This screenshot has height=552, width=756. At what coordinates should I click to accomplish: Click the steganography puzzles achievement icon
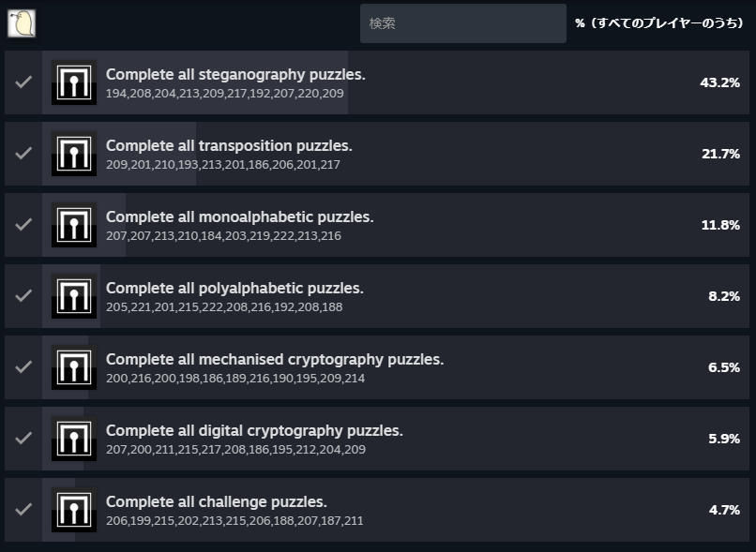[74, 82]
